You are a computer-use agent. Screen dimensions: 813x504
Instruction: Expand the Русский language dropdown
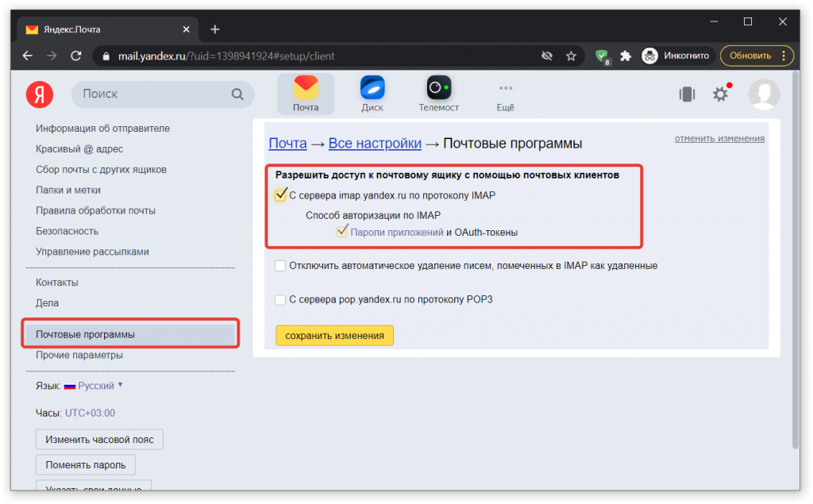click(x=99, y=386)
